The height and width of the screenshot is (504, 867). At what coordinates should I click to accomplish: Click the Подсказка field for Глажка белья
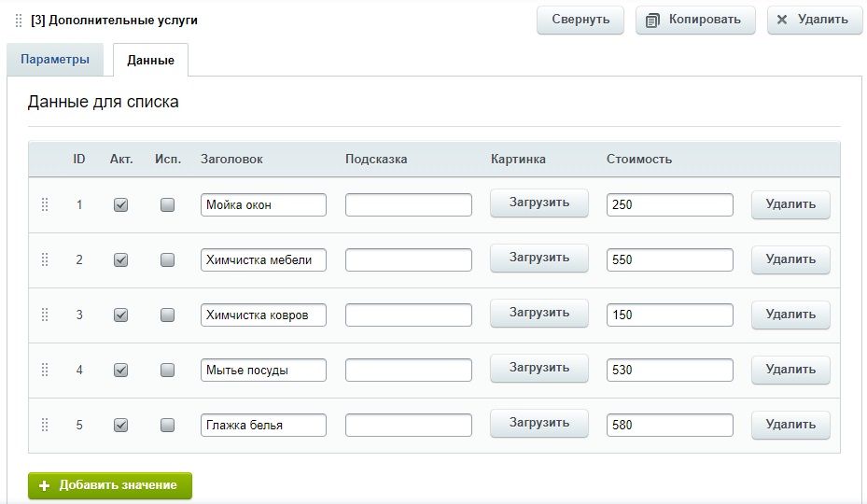click(x=409, y=425)
